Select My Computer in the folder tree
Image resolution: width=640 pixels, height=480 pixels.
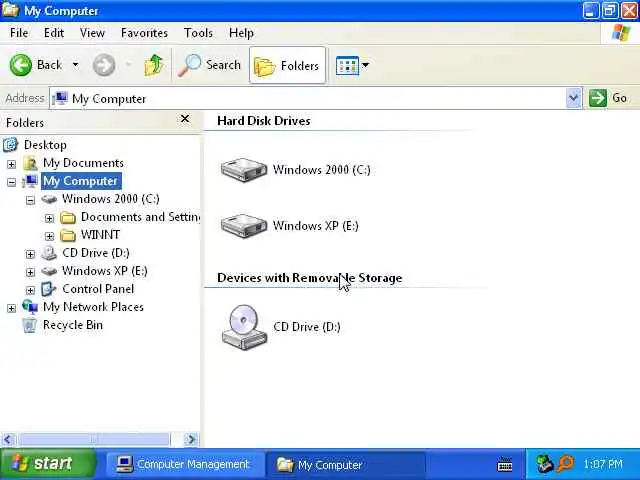coord(80,181)
